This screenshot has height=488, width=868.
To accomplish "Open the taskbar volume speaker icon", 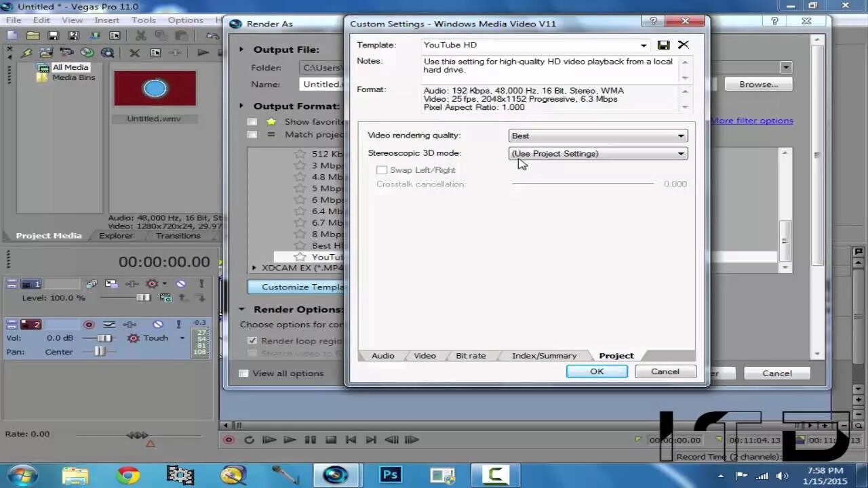I will coord(782,476).
